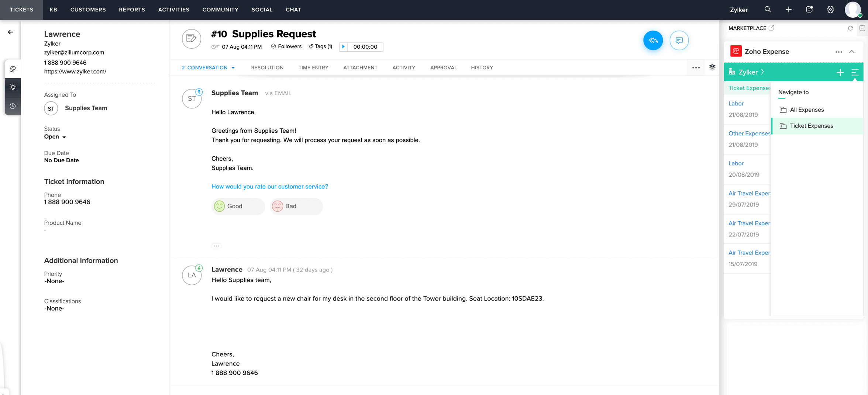Screen dimensions: 868x395
Task: Open the user profile avatar
Action: point(853,10)
